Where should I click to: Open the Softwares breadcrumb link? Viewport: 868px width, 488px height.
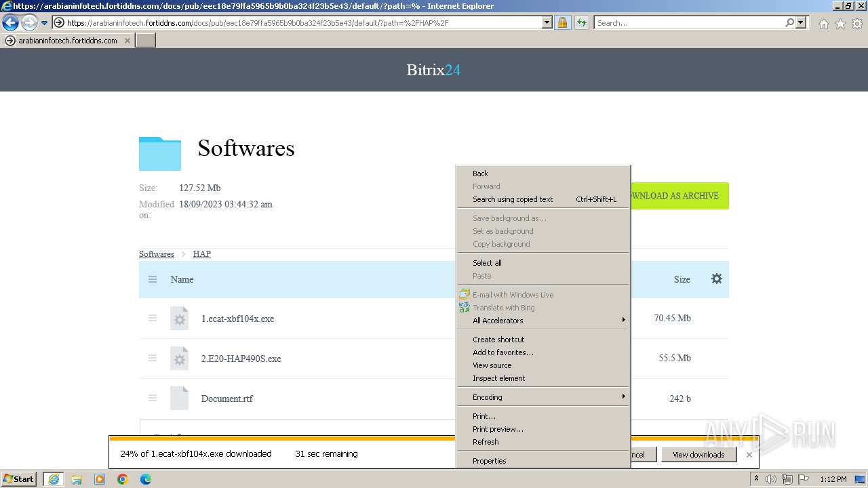[x=157, y=254]
